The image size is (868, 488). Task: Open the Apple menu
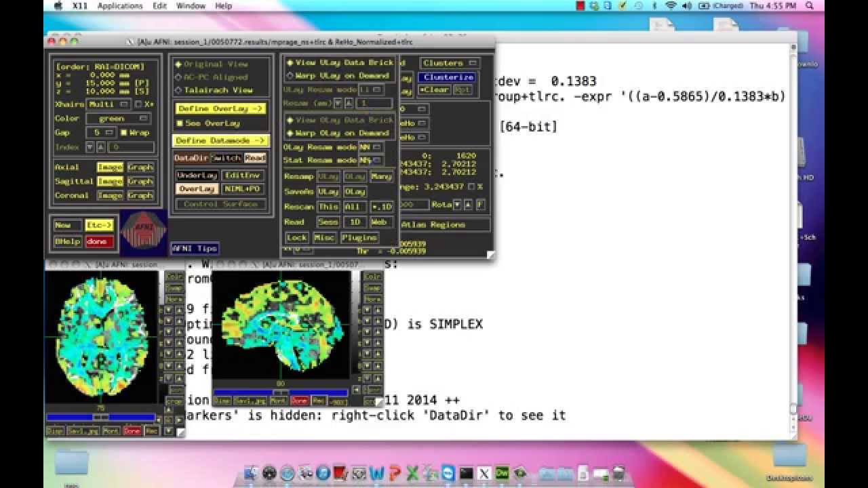(58, 5)
